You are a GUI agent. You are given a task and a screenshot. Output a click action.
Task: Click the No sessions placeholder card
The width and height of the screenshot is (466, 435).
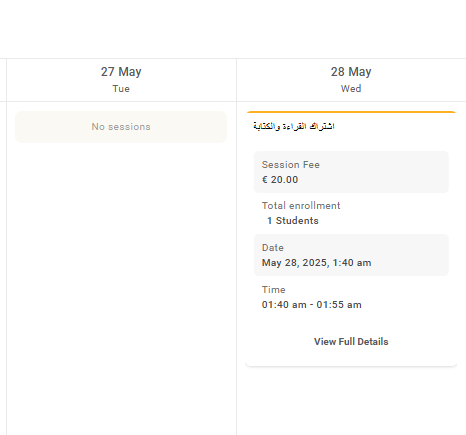pyautogui.click(x=121, y=127)
